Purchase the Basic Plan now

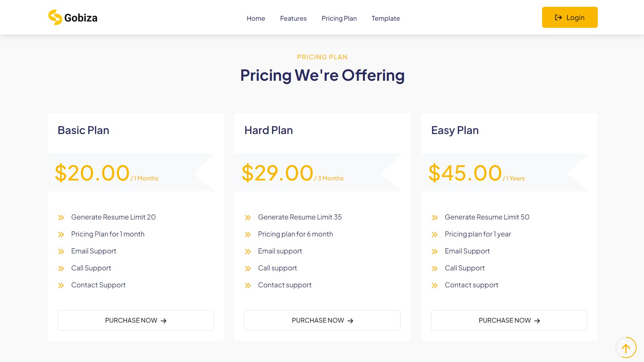pyautogui.click(x=136, y=320)
